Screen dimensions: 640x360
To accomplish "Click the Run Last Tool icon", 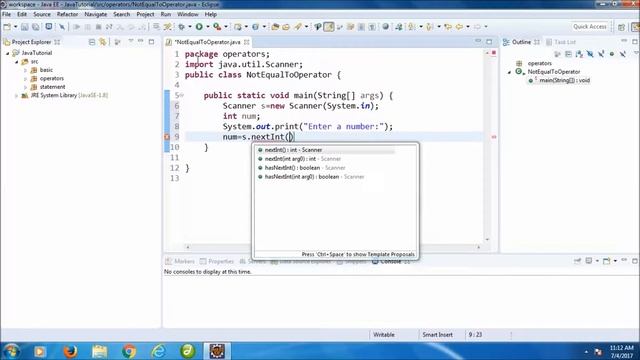I will point(217,27).
